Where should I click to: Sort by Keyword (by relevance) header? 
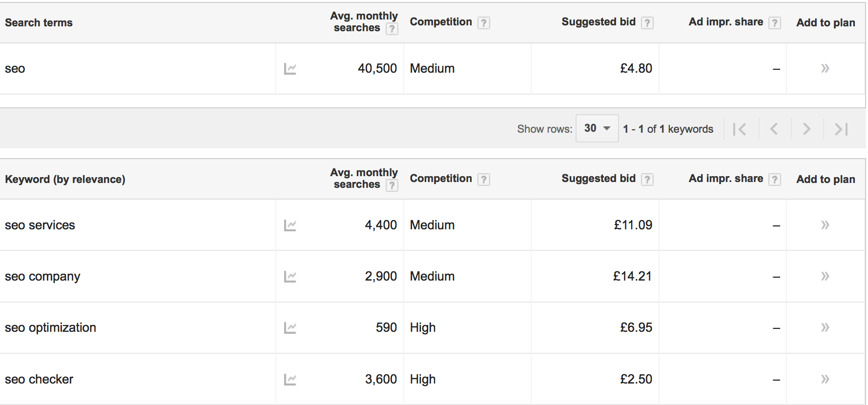click(65, 179)
